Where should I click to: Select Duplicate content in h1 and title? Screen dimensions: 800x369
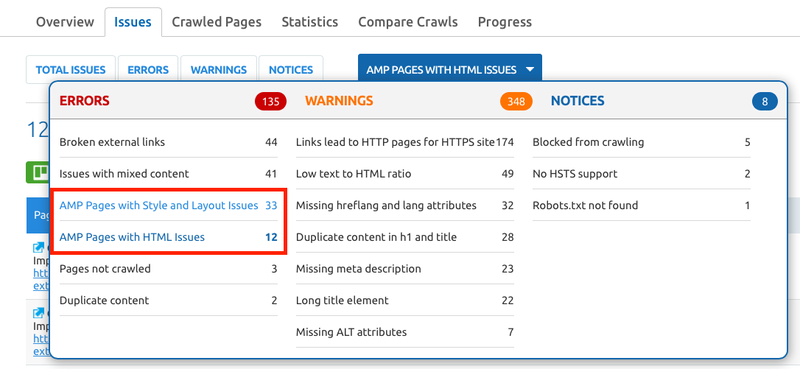pos(405,237)
